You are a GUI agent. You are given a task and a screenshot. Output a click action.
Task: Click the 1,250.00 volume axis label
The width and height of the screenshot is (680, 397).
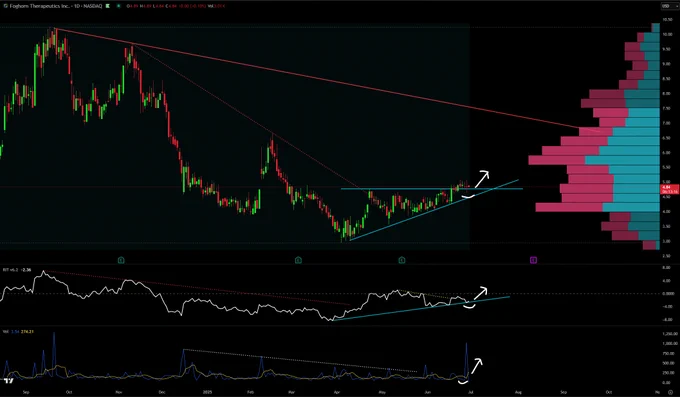(x=669, y=334)
